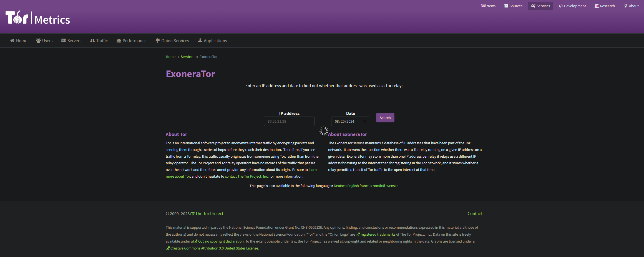Click the About lightbulb icon
The height and width of the screenshot is (257, 644).
click(626, 6)
